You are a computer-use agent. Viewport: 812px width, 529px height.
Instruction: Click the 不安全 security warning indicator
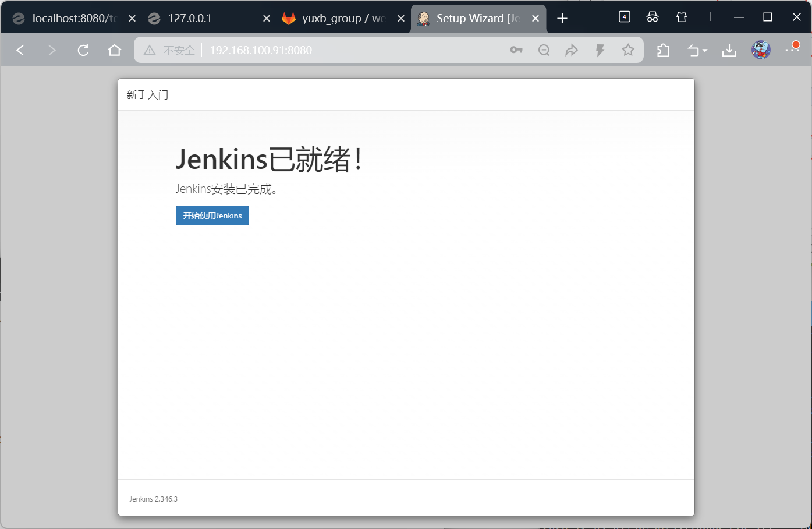click(169, 50)
